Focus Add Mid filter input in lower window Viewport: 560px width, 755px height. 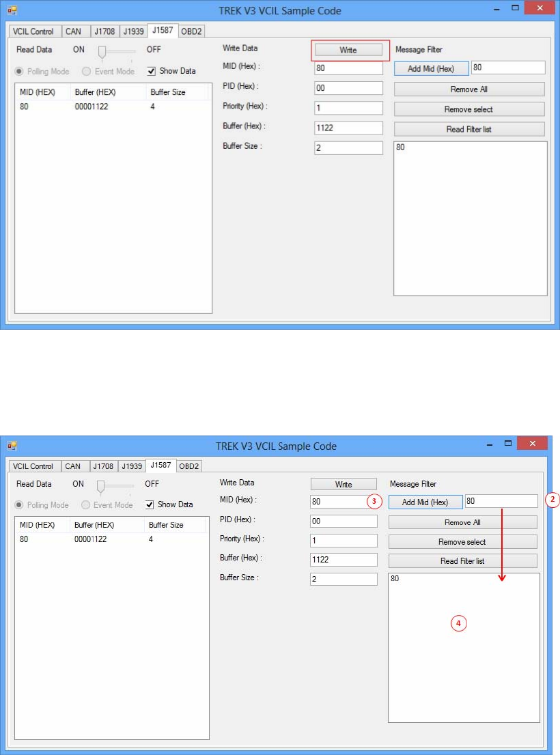pos(501,501)
